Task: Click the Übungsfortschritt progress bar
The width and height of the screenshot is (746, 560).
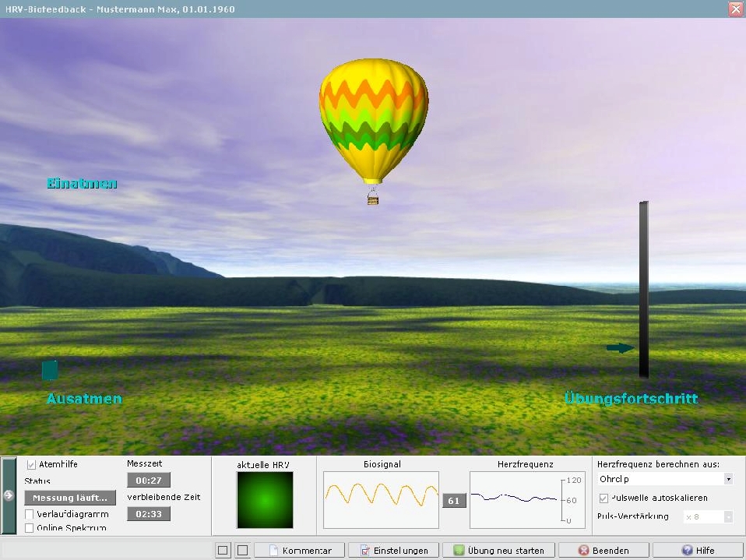Action: pyautogui.click(x=643, y=290)
